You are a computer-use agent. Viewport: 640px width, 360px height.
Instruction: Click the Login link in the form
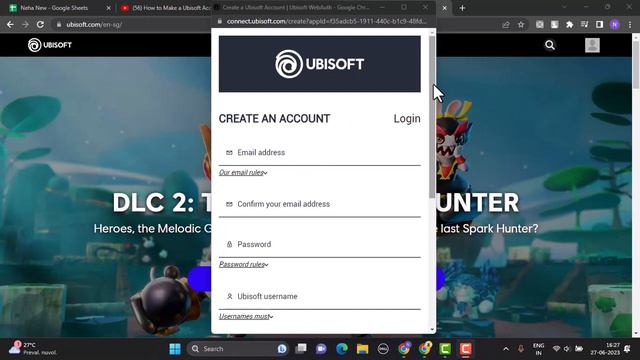407,119
